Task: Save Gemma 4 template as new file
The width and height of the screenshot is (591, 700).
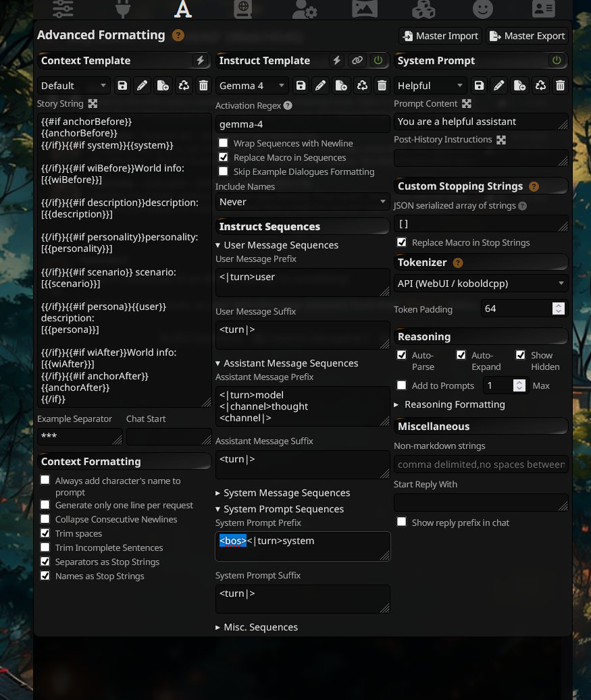Action: point(341,85)
